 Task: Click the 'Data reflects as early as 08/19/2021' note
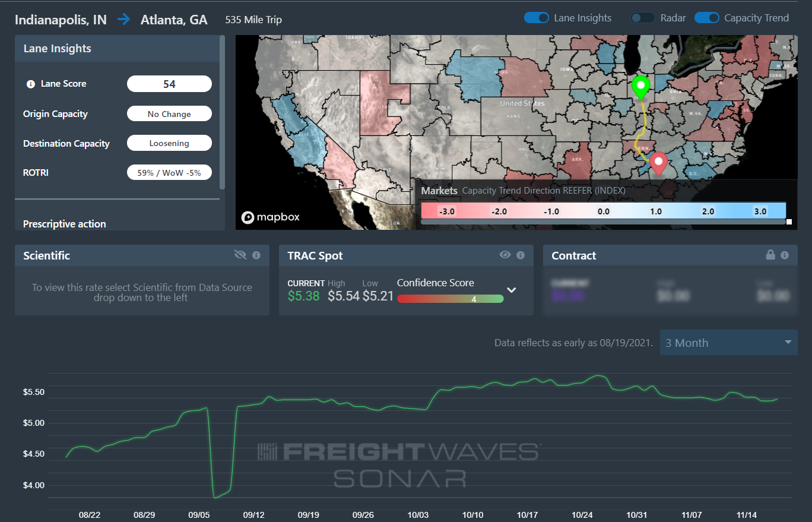click(573, 343)
